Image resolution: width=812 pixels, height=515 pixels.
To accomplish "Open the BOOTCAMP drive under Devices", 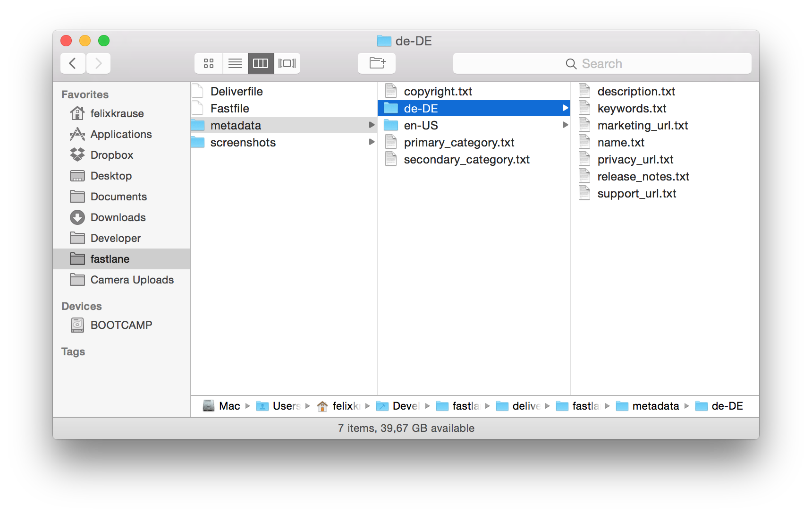I will tap(121, 325).
